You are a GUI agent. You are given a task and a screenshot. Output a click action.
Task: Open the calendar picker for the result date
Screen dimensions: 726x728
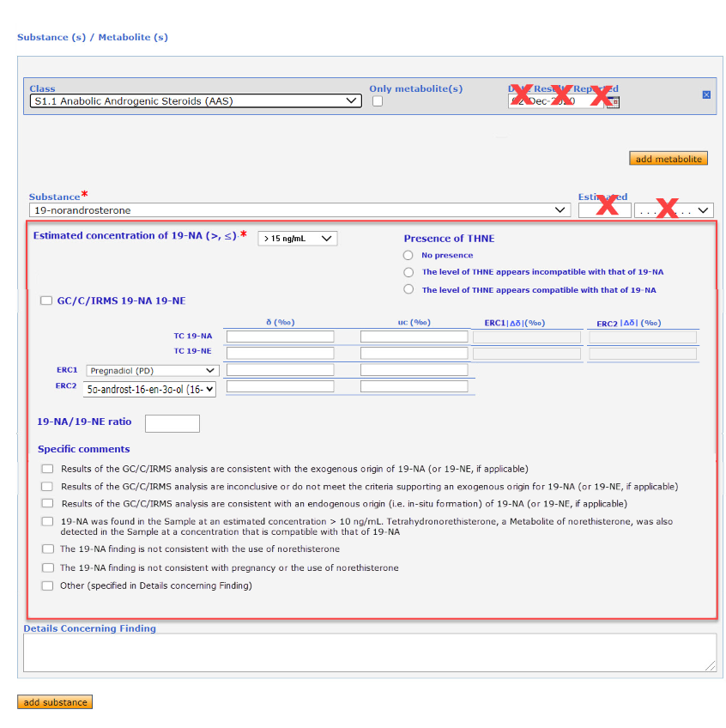click(613, 102)
